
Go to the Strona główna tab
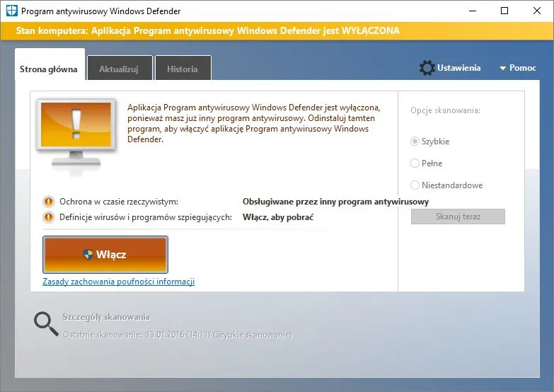pyautogui.click(x=49, y=69)
